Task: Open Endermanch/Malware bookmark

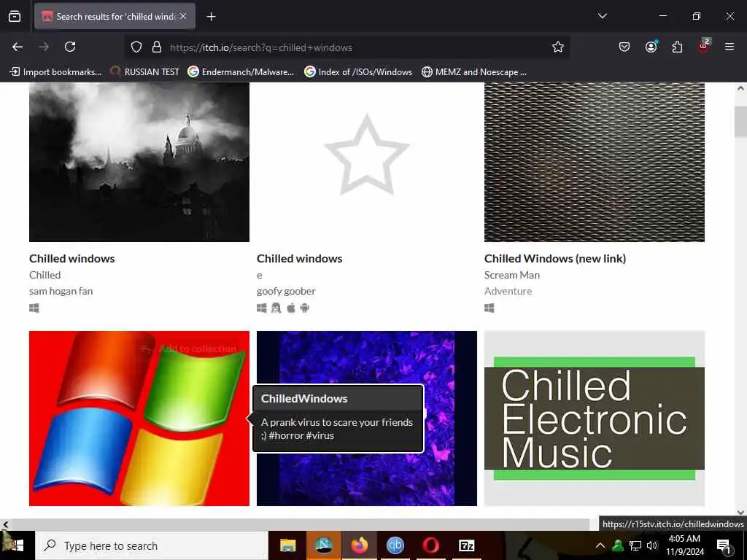Action: (241, 72)
